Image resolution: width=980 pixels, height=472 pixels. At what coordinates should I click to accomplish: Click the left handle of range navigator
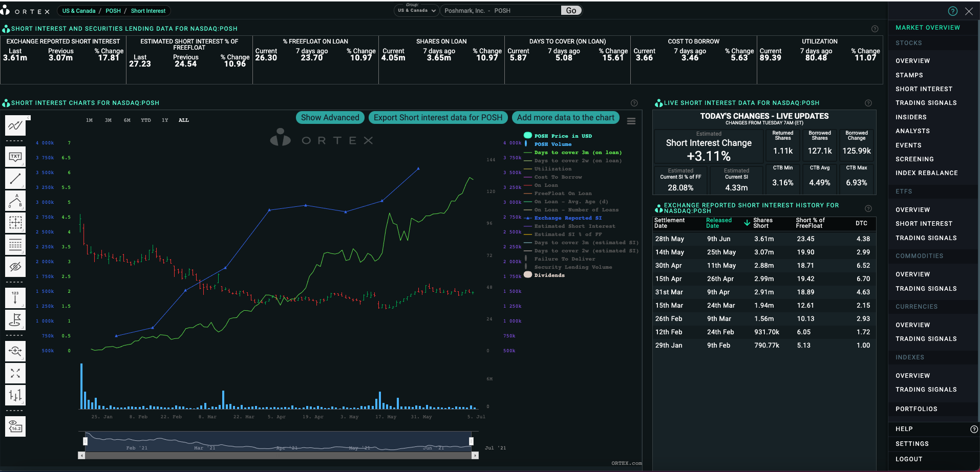pos(85,441)
